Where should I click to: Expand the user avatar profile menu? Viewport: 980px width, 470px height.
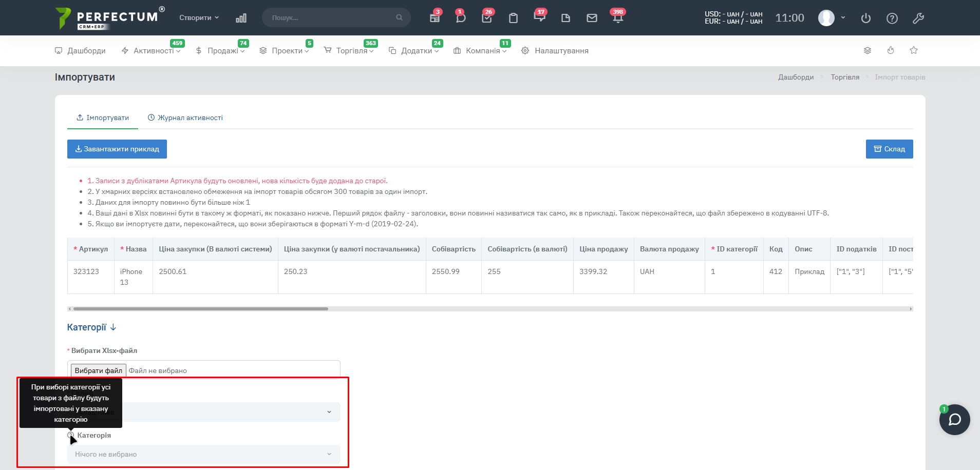click(831, 18)
